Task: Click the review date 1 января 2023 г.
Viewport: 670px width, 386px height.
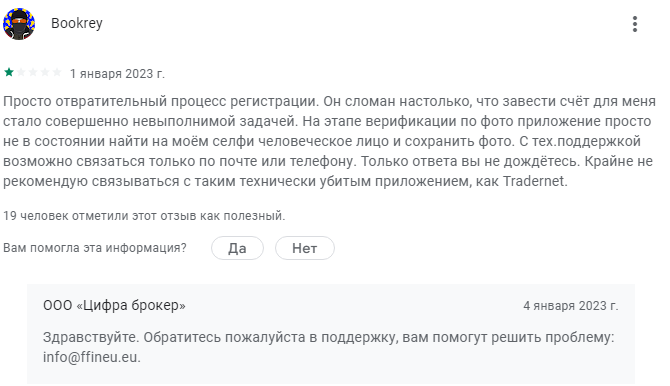Action: click(117, 74)
